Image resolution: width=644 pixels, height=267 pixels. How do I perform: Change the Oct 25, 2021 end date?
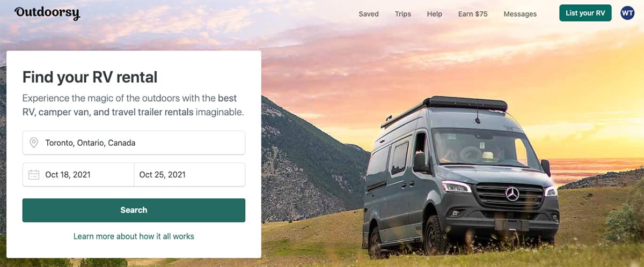coord(189,174)
